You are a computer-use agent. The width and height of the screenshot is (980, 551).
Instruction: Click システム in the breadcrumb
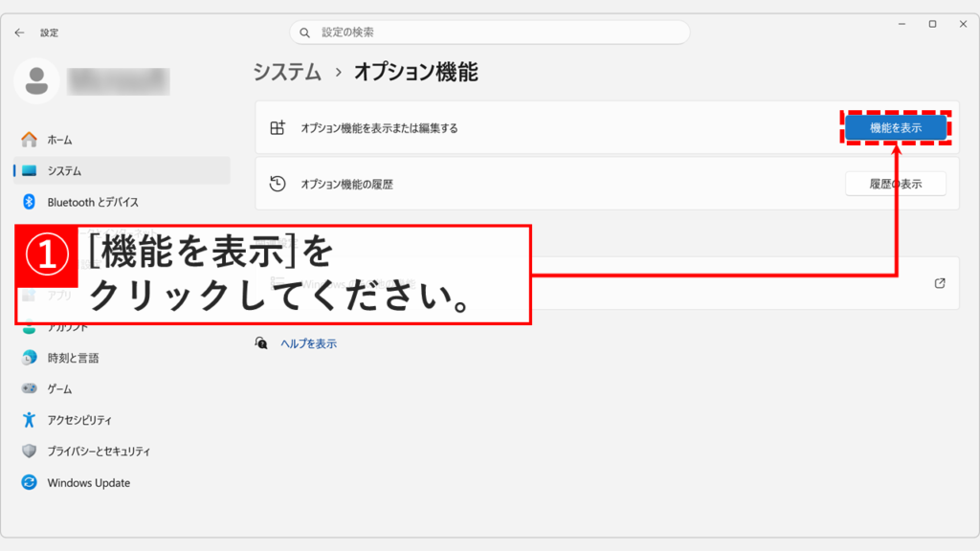click(x=287, y=73)
